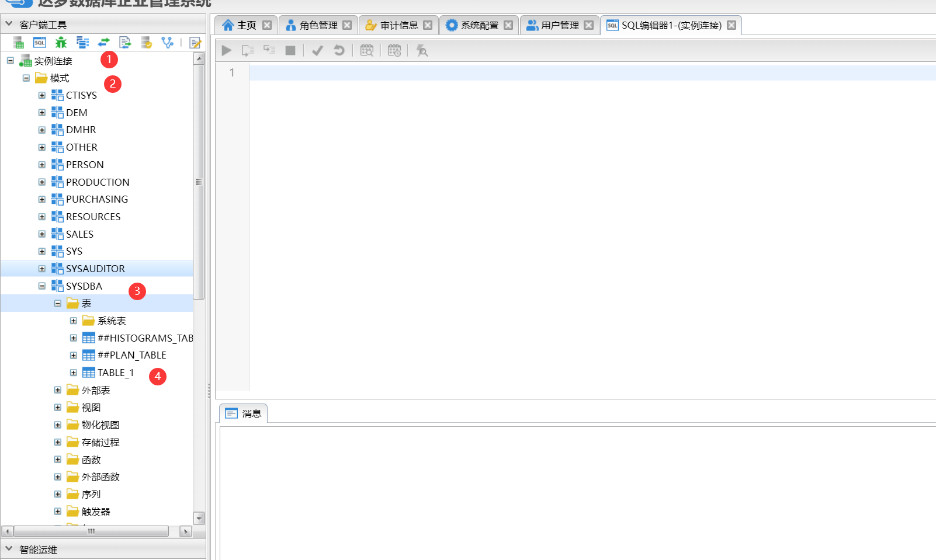This screenshot has height=560, width=936.
Task: Close the 审计信息 tab
Action: click(x=428, y=25)
